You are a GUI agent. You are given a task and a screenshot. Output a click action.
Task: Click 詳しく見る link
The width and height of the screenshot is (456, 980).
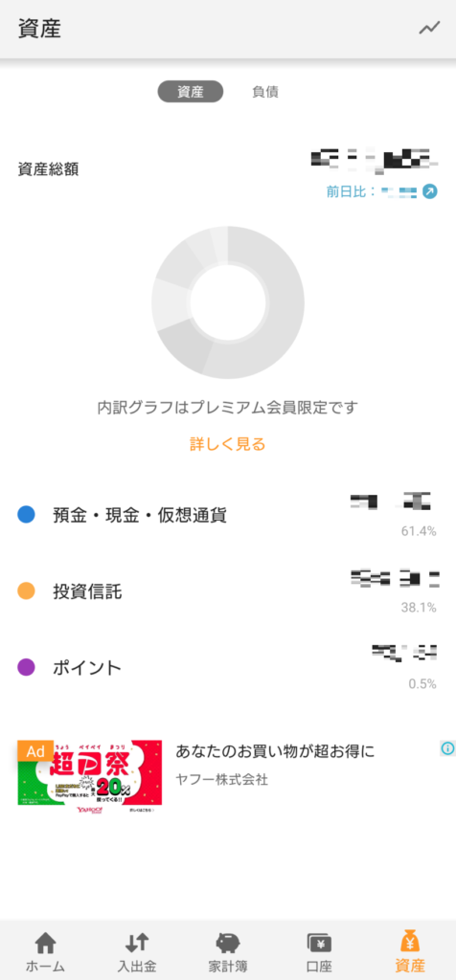click(228, 444)
